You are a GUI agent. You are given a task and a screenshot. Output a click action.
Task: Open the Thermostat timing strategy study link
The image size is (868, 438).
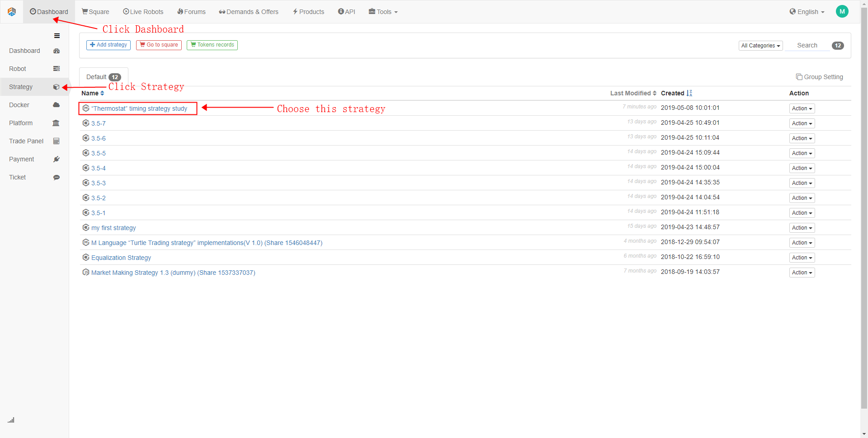139,108
